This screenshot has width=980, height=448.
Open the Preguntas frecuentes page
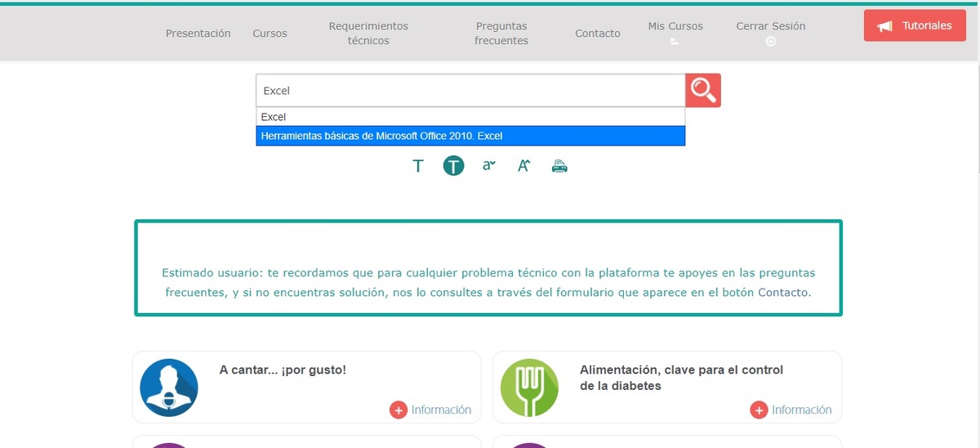[501, 34]
